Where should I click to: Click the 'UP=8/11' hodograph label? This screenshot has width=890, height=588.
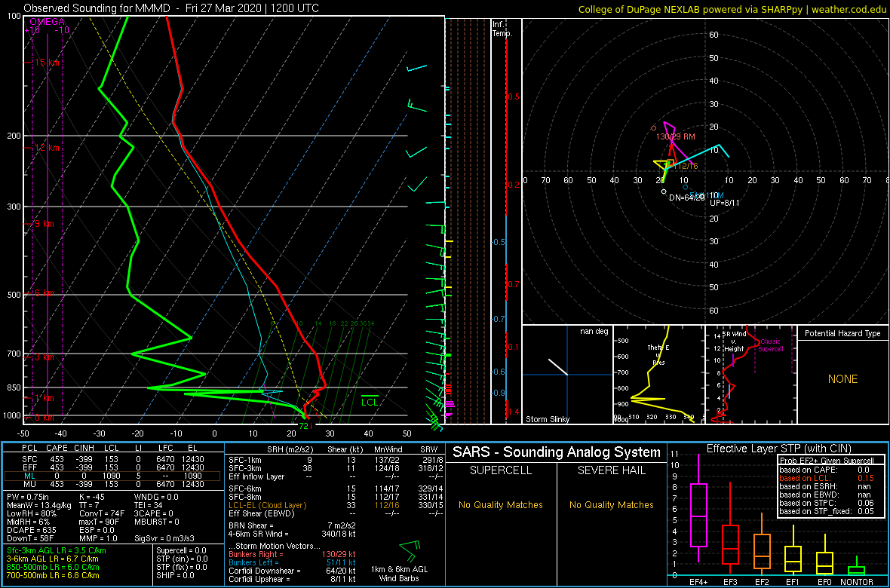point(724,202)
